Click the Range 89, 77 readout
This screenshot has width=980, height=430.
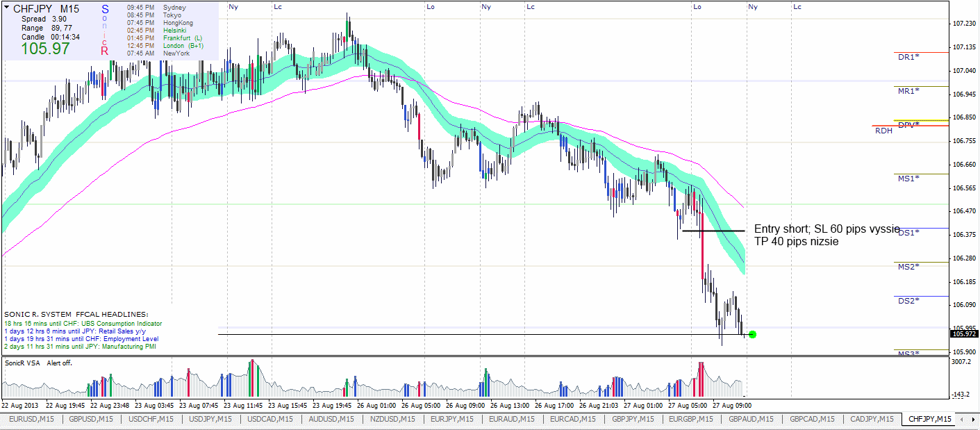pos(47,28)
